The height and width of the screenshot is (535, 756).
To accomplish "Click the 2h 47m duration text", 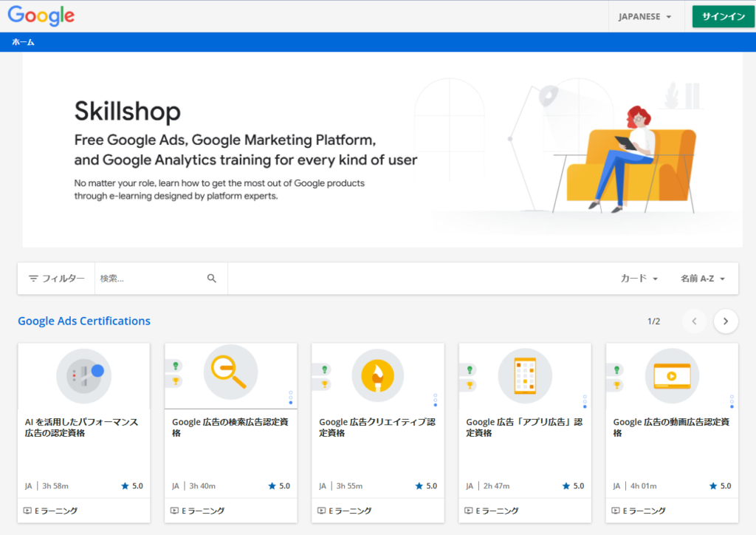I will click(x=497, y=485).
